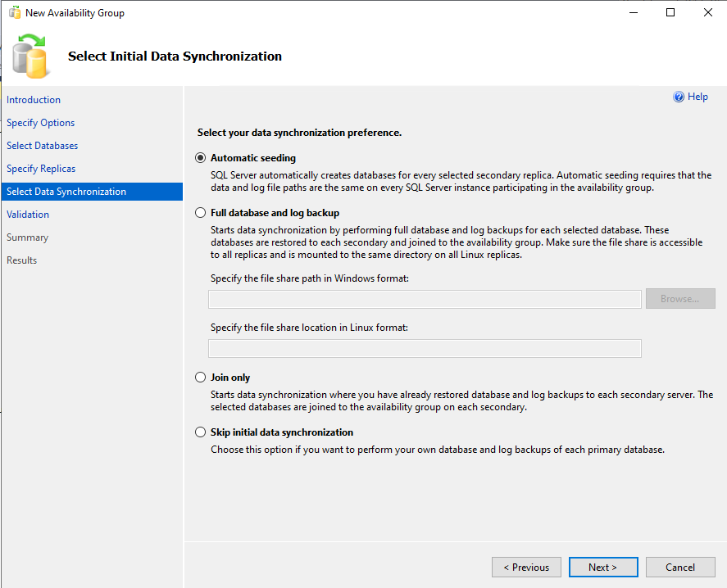This screenshot has height=588, width=727.
Task: Select Join only radio button
Action: click(x=201, y=378)
